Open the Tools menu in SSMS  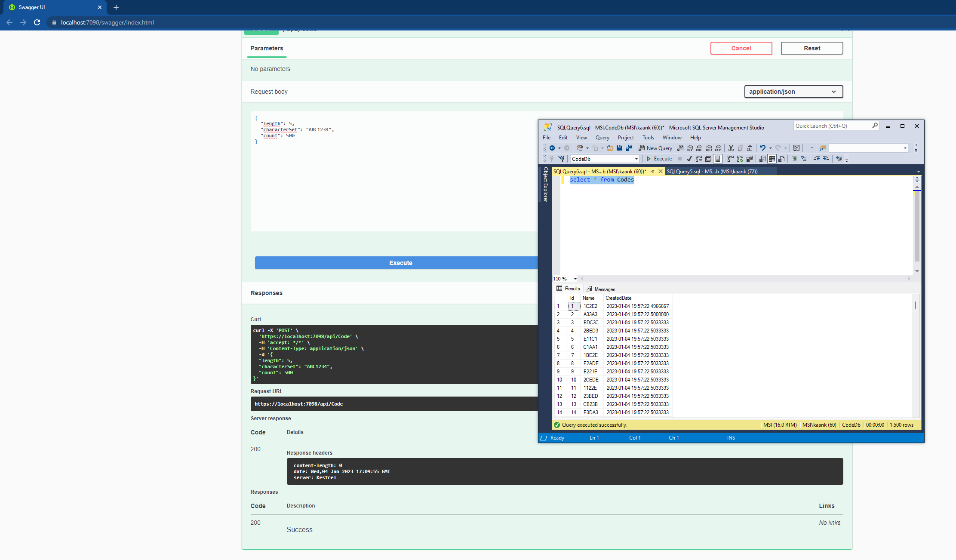[x=648, y=138]
